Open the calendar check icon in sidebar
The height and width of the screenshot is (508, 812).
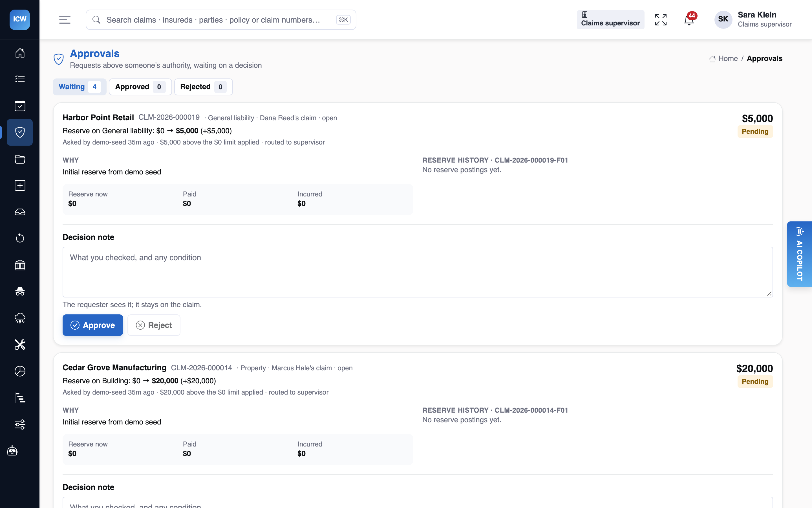point(20,106)
